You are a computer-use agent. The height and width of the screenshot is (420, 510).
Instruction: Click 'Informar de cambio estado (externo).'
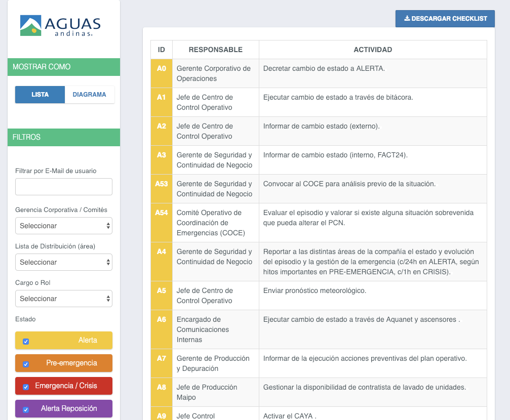tap(322, 126)
